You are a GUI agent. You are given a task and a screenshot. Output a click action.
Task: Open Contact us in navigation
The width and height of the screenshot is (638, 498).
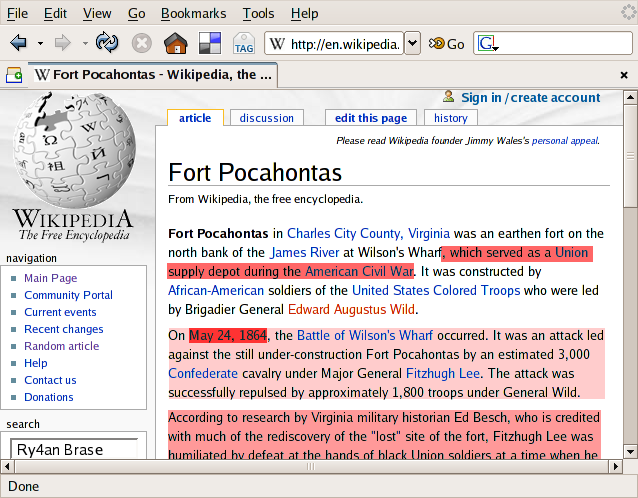[50, 380]
